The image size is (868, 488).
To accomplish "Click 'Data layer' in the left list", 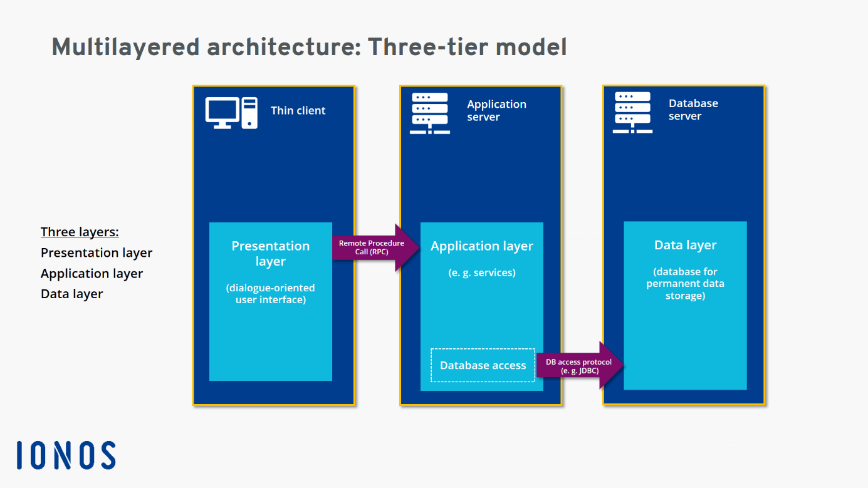I will pos(72,294).
